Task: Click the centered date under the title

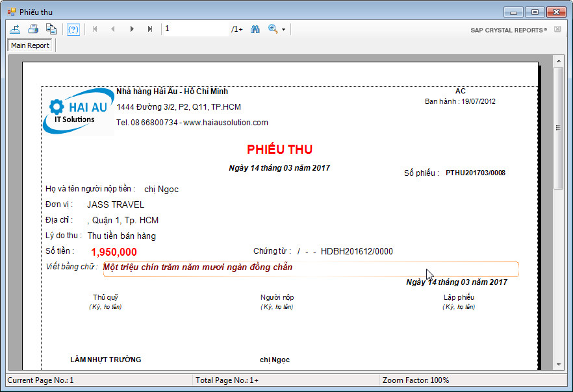Action: [279, 168]
